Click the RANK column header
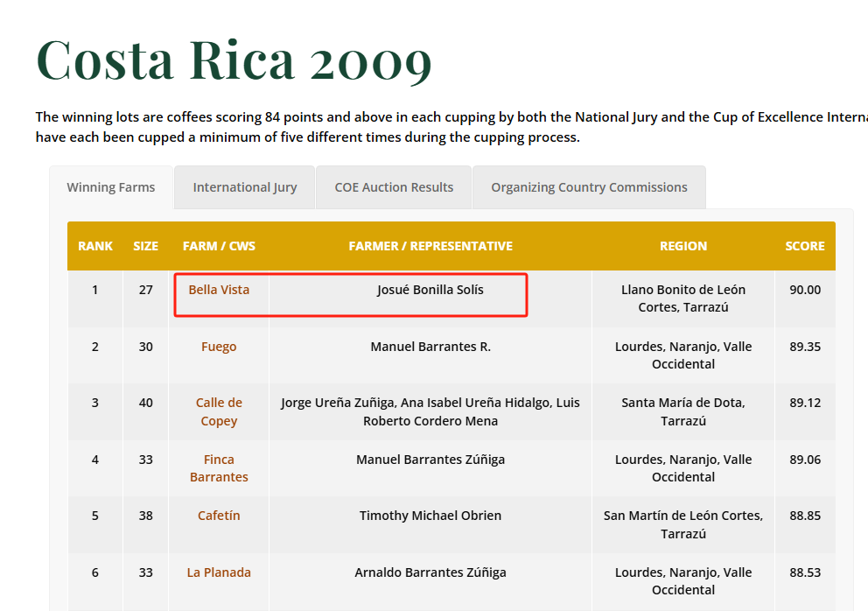Image resolution: width=868 pixels, height=611 pixels. (x=95, y=246)
